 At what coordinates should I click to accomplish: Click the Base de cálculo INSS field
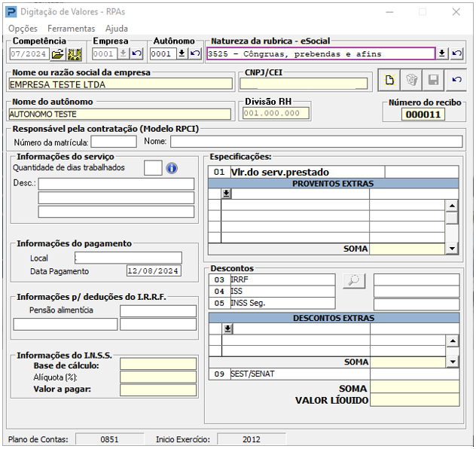tap(158, 364)
